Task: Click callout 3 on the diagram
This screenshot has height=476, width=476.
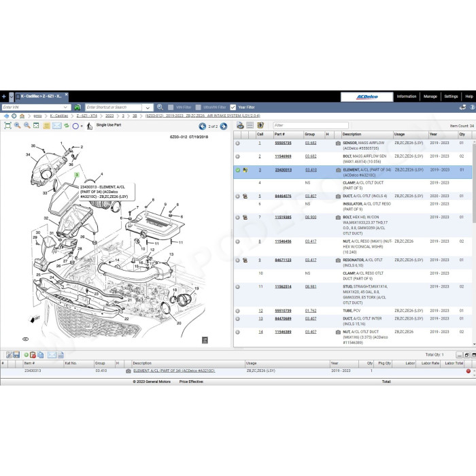Action: [77, 175]
